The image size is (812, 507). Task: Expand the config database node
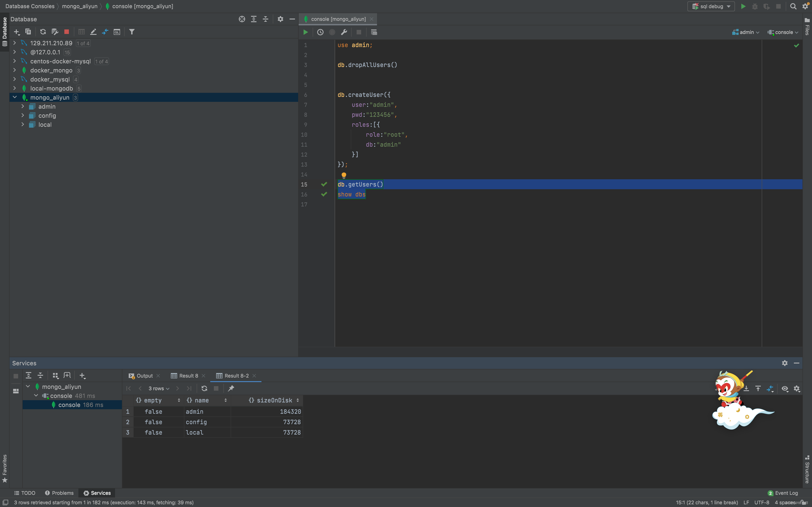pyautogui.click(x=22, y=115)
